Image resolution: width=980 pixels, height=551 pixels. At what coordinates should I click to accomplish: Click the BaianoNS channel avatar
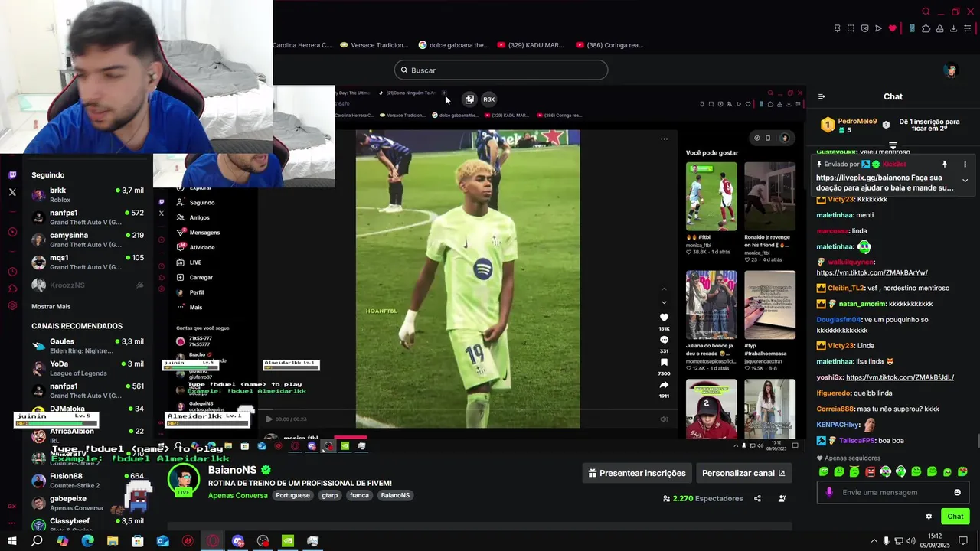(184, 480)
